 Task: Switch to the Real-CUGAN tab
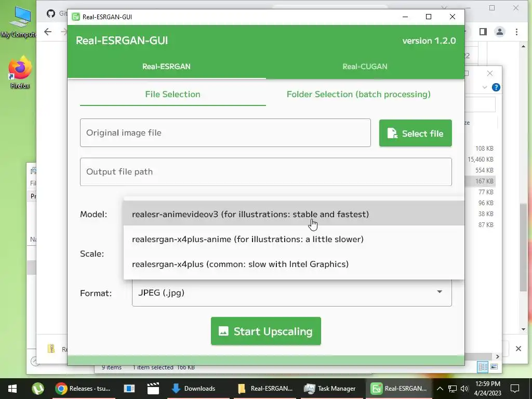365,66
